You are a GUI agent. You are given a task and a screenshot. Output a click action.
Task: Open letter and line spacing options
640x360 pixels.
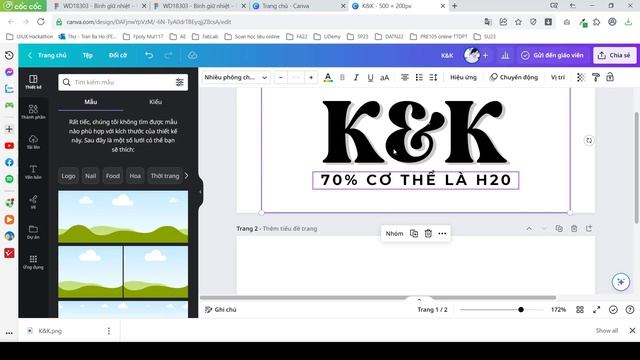coord(433,77)
